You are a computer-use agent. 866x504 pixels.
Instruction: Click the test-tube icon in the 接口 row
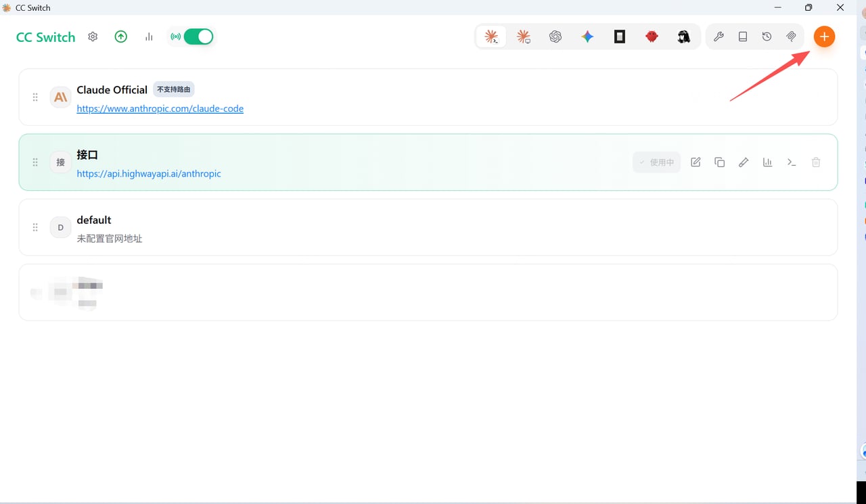(744, 162)
